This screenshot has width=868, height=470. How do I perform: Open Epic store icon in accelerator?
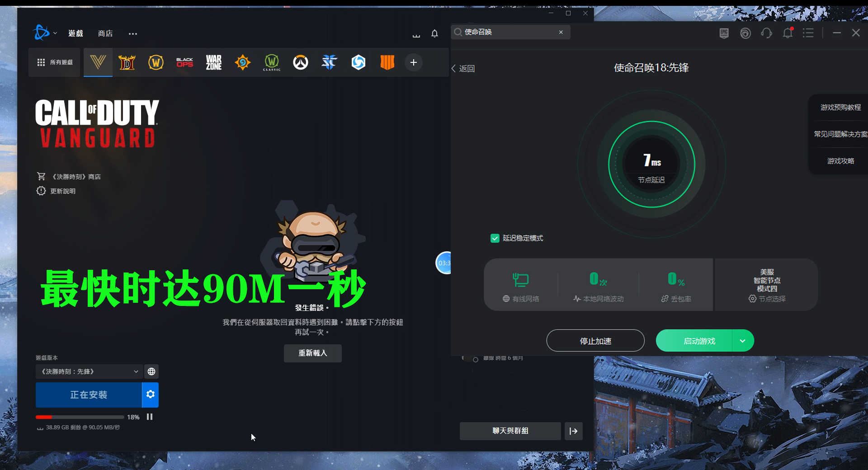(x=724, y=33)
